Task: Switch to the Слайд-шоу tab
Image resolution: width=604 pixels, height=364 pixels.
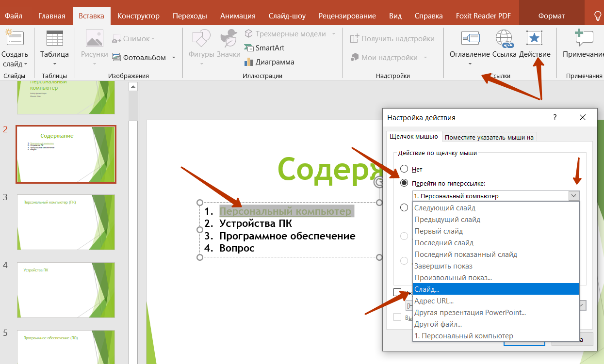Action: pos(287,16)
